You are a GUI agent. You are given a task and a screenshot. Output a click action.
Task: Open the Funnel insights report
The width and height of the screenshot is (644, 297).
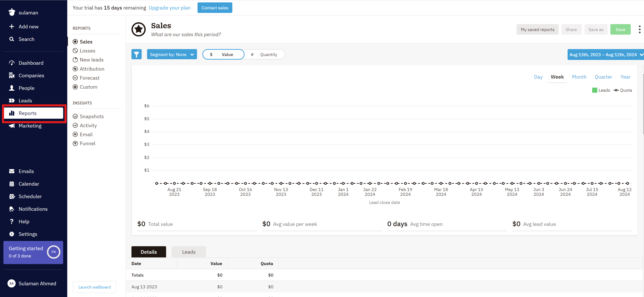[87, 143]
